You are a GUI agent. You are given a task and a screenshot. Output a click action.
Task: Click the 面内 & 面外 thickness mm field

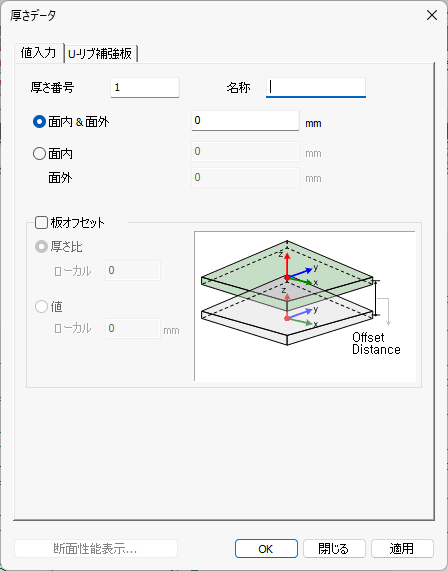pos(245,121)
